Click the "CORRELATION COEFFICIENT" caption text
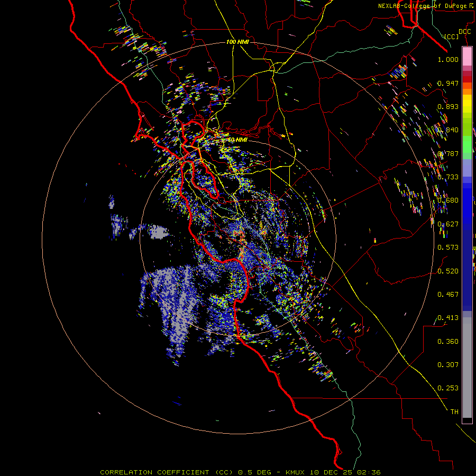Viewport: 476px width, 476px height. tap(154, 472)
